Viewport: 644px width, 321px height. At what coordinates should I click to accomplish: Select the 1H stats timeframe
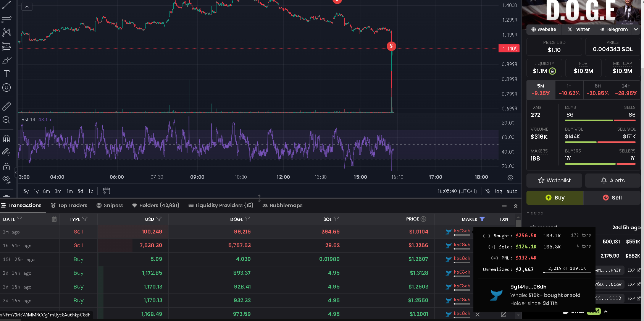(x=569, y=90)
